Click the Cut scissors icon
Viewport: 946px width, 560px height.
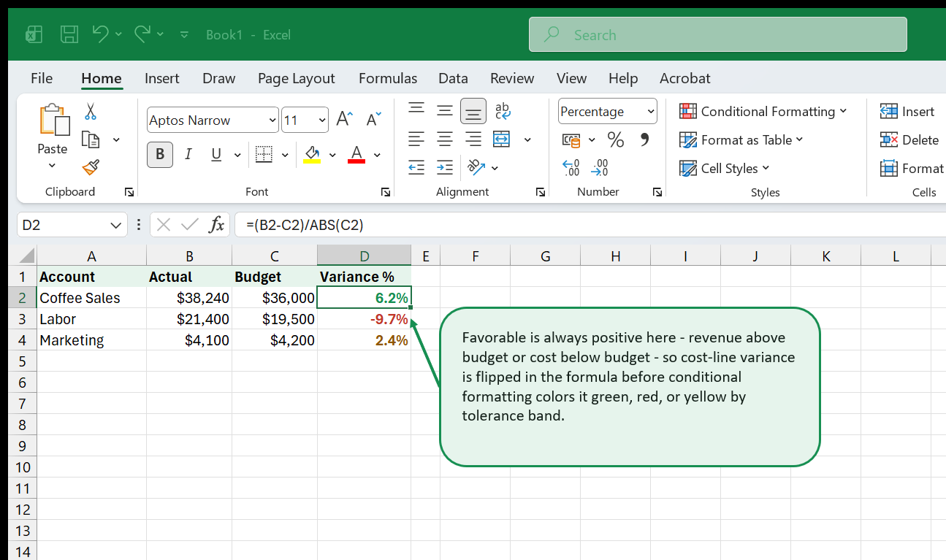click(91, 111)
